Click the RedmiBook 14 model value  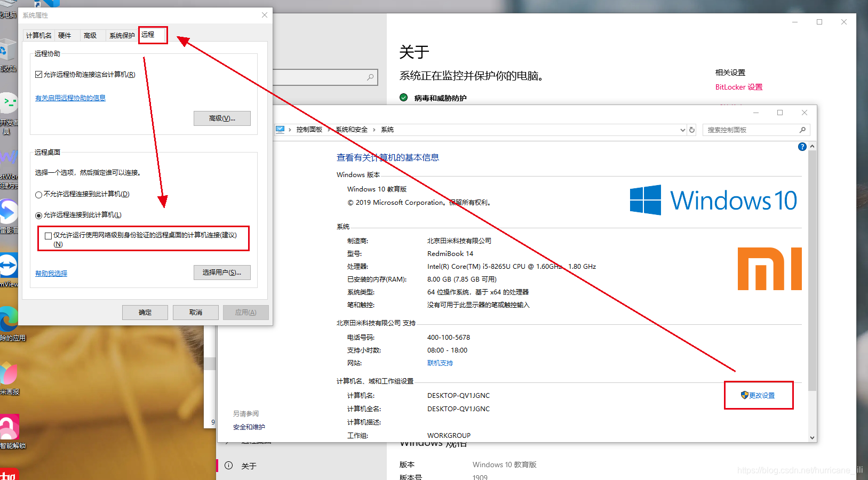pos(450,254)
